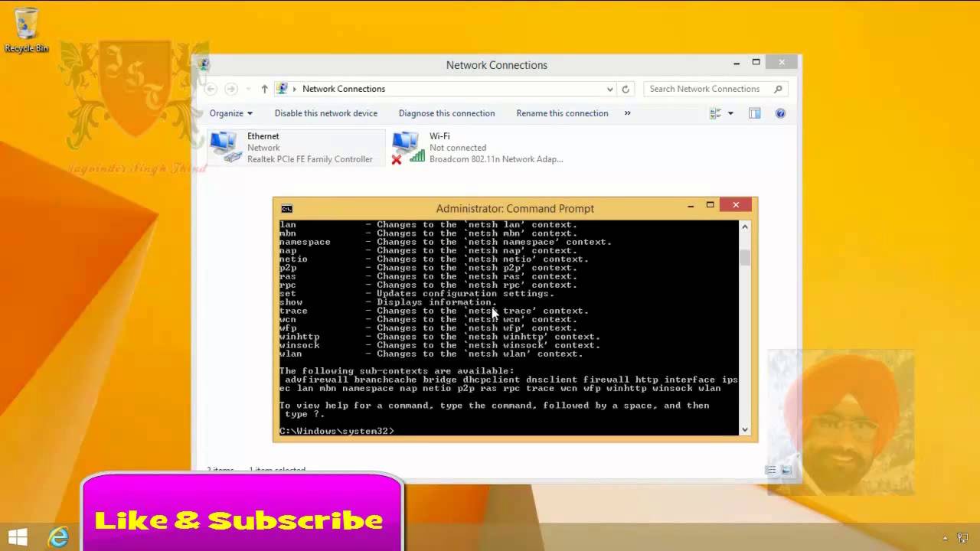The image size is (980, 551).
Task: Go up one folder level
Action: click(x=264, y=89)
